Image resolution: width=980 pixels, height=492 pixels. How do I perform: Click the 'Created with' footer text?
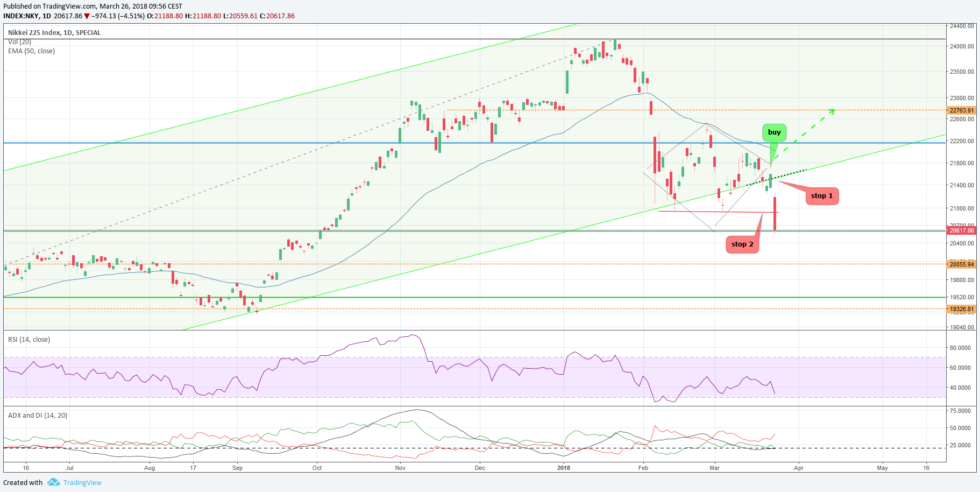point(23,483)
